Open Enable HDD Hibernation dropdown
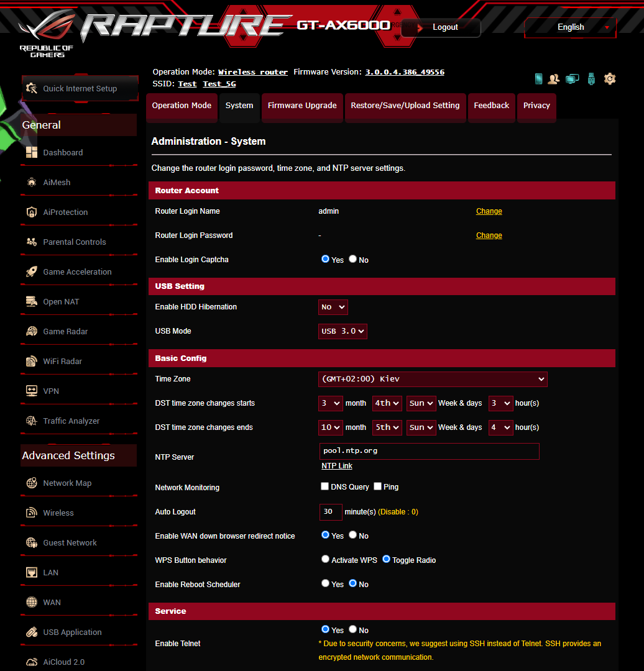644x671 pixels. point(333,308)
